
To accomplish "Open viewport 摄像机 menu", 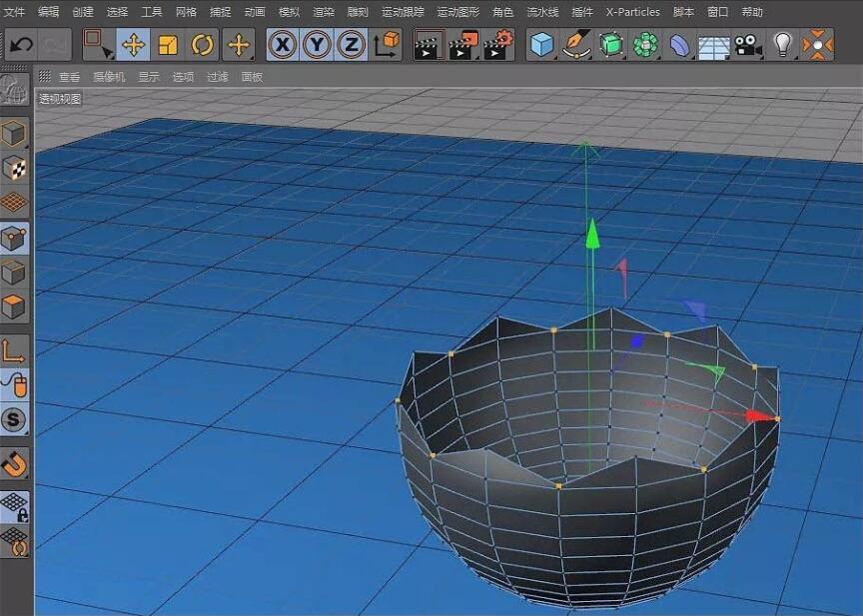I will (109, 77).
